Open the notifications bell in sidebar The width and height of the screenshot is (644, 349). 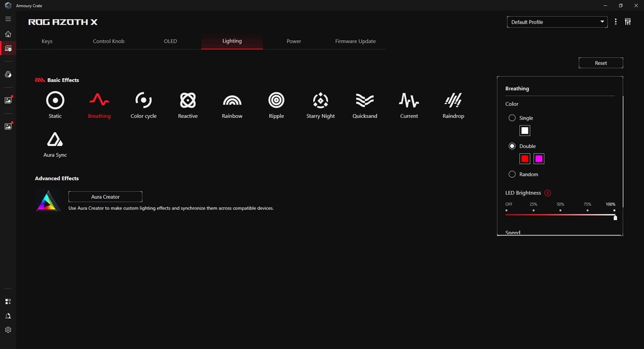[8, 316]
